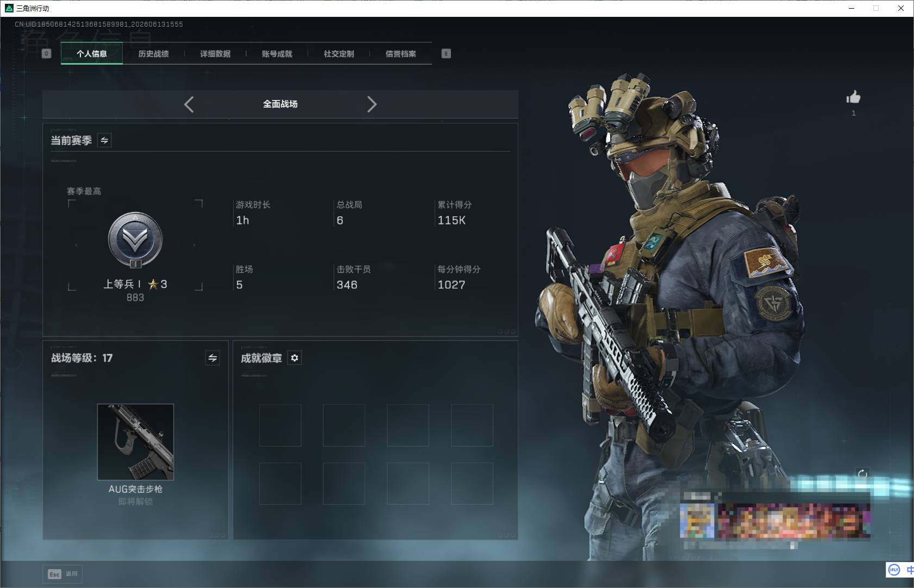
Task: Click the 游戏时长 value 1h
Action: pyautogui.click(x=242, y=220)
